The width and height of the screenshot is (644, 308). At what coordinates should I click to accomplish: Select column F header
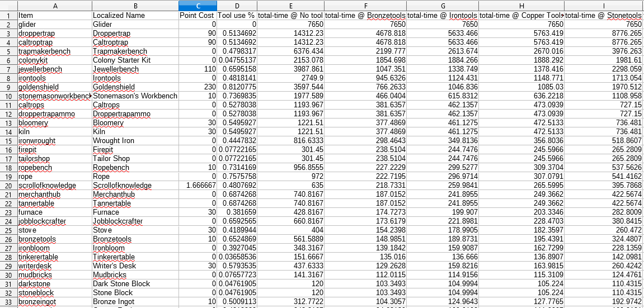pyautogui.click(x=365, y=6)
